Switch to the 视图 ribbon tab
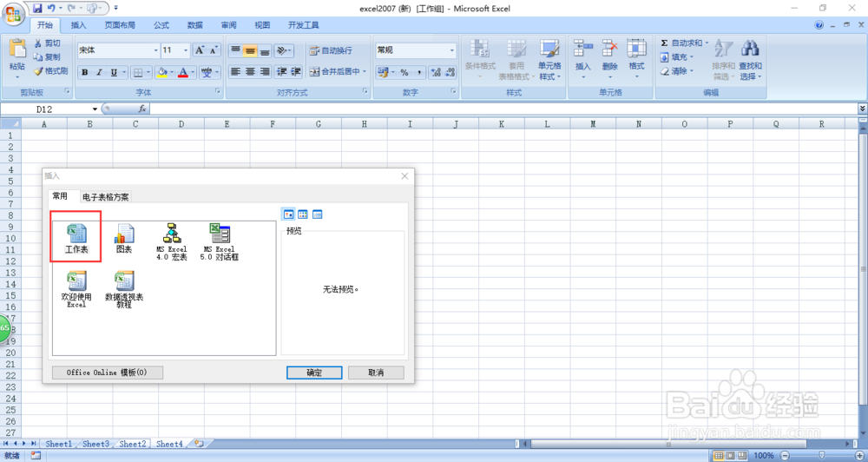868x462 pixels. pos(262,25)
